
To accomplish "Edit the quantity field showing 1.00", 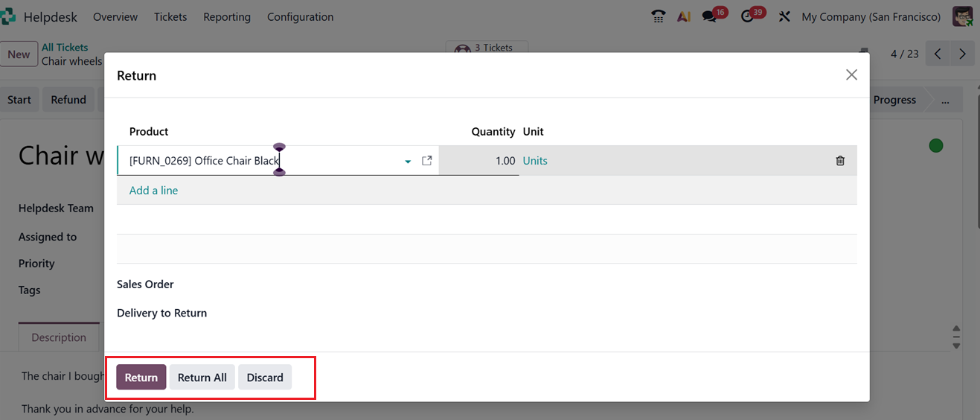I will coord(478,161).
